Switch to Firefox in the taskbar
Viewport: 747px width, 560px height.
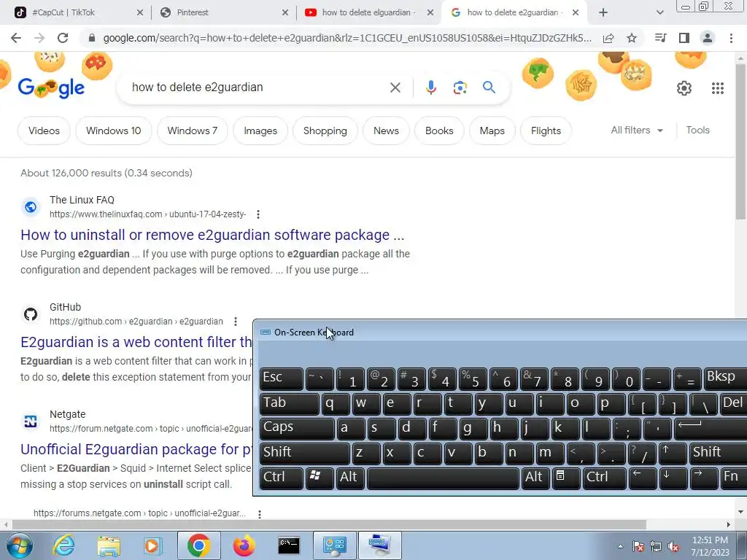click(244, 545)
